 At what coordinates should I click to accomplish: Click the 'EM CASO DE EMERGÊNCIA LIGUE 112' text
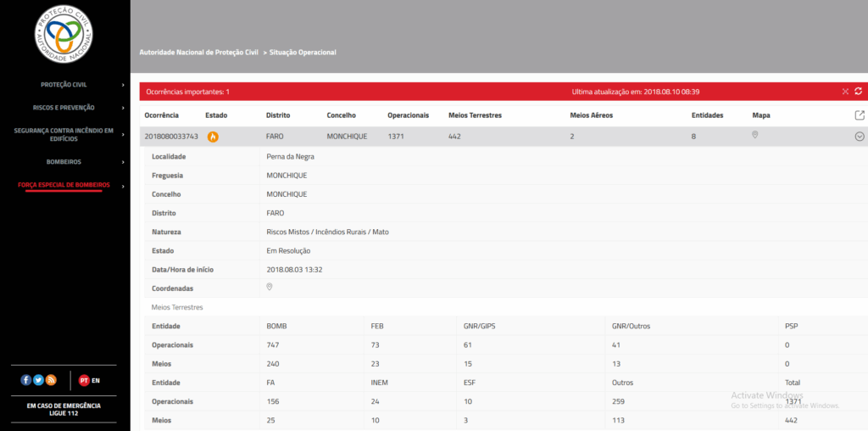pyautogui.click(x=64, y=410)
